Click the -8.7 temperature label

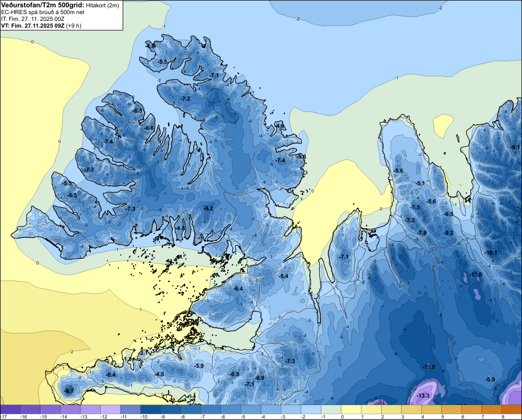click(69, 391)
